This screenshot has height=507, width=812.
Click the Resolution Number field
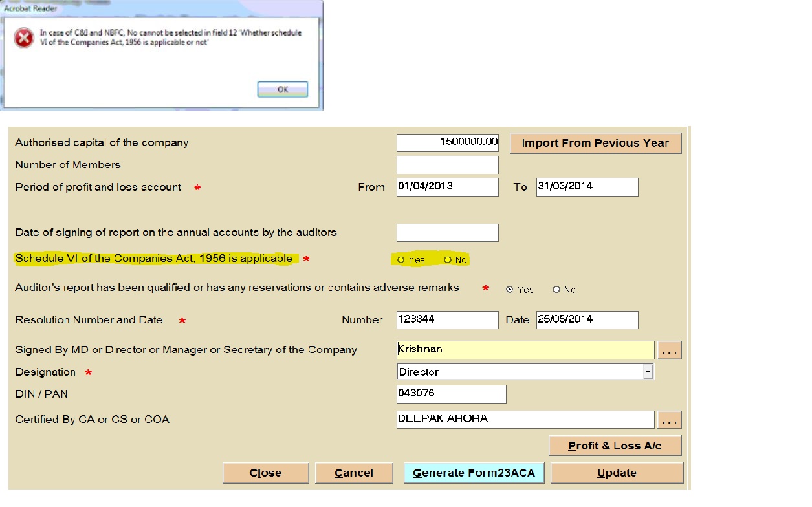pyautogui.click(x=448, y=319)
